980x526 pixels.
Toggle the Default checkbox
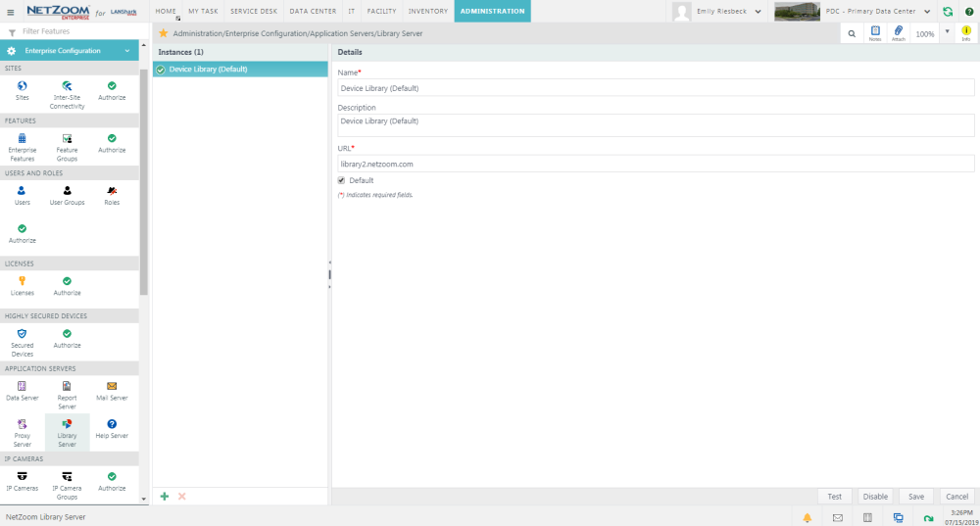pos(341,180)
